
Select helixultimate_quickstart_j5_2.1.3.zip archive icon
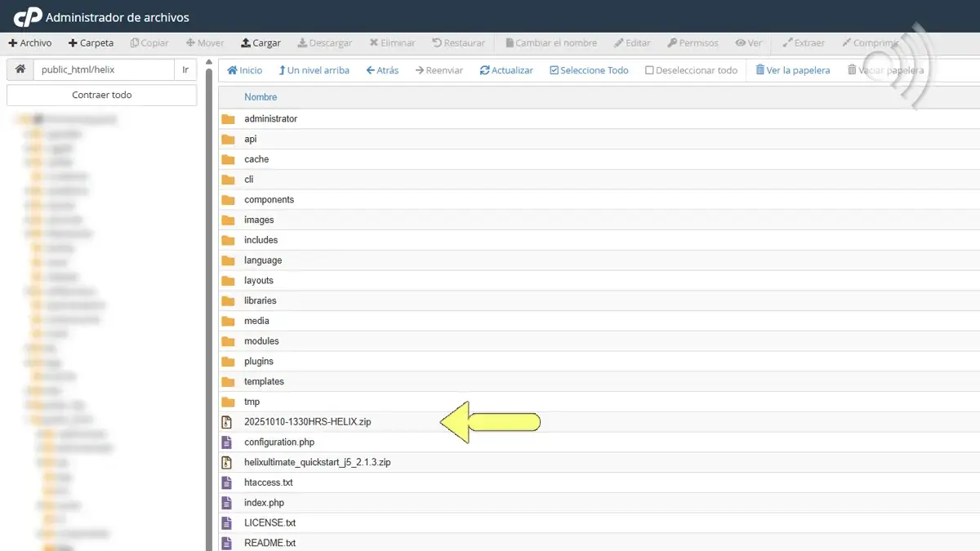[x=228, y=463]
